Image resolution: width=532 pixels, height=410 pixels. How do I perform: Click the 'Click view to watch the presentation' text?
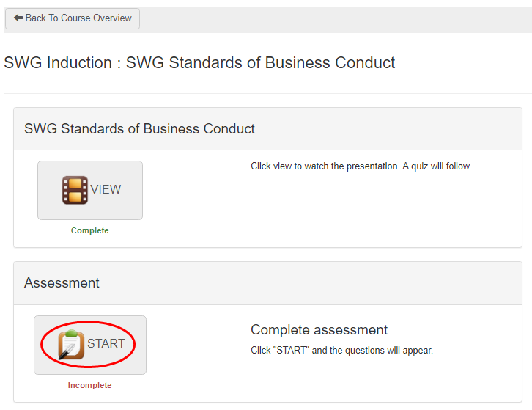pyautogui.click(x=360, y=166)
